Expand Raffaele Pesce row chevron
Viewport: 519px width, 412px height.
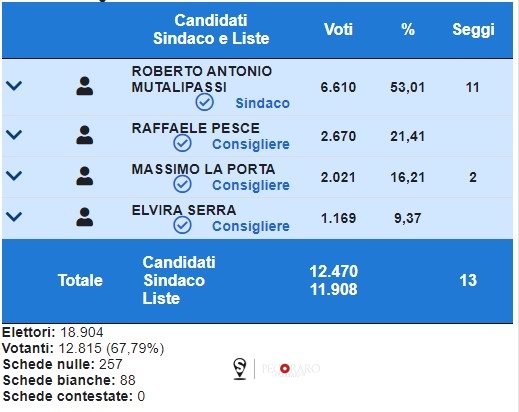[x=14, y=135]
